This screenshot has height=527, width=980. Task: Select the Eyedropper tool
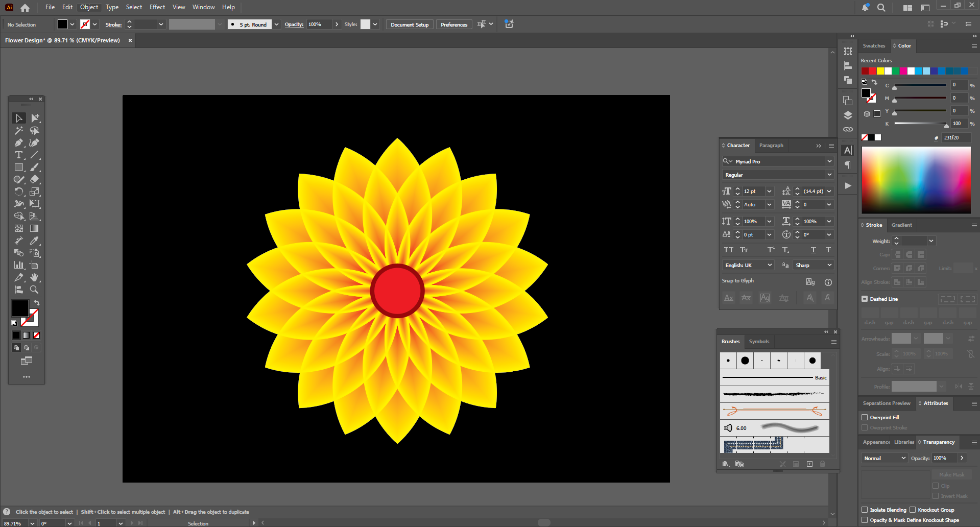(34, 241)
